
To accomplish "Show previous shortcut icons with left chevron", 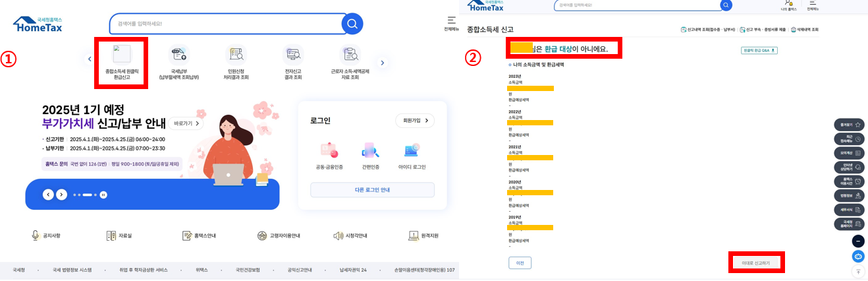I will pos(90,60).
